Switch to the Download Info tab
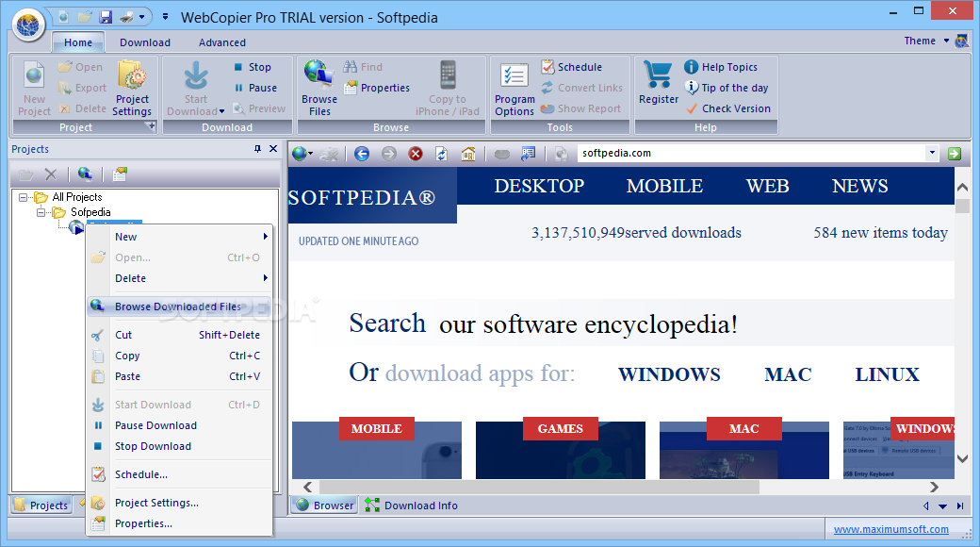The width and height of the screenshot is (980, 547). coord(411,506)
